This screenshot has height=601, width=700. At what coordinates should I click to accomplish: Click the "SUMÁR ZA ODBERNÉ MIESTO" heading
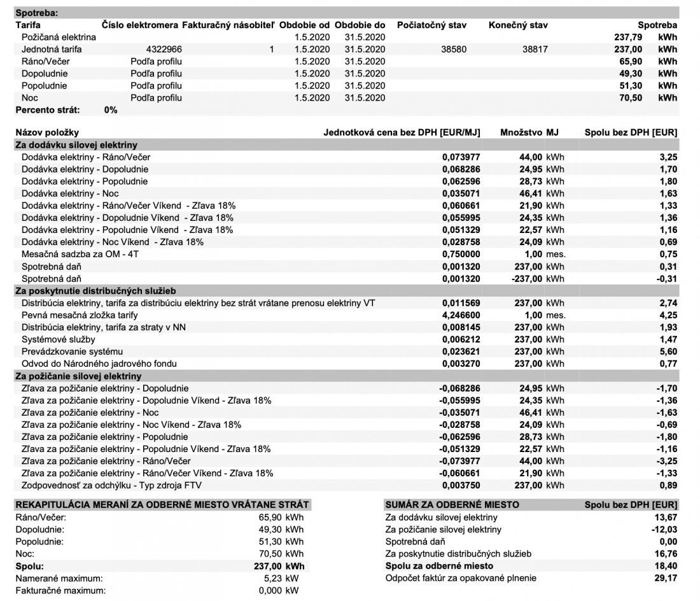[452, 504]
